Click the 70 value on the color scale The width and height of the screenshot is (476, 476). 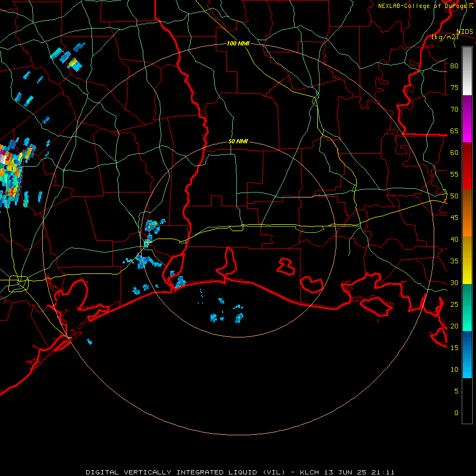tap(454, 109)
